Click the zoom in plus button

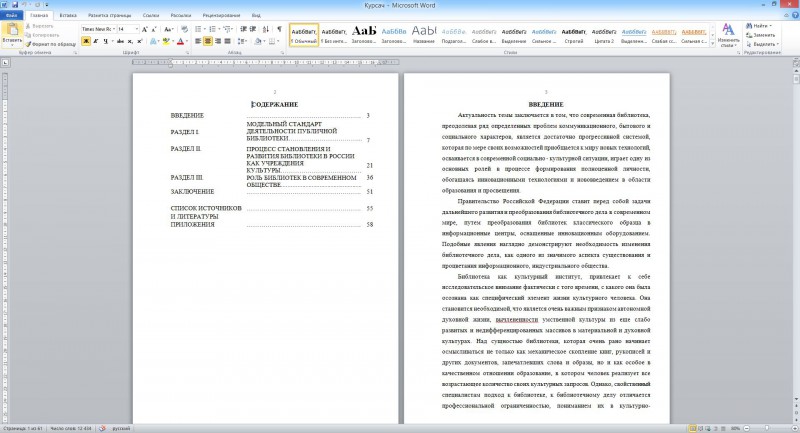794,428
